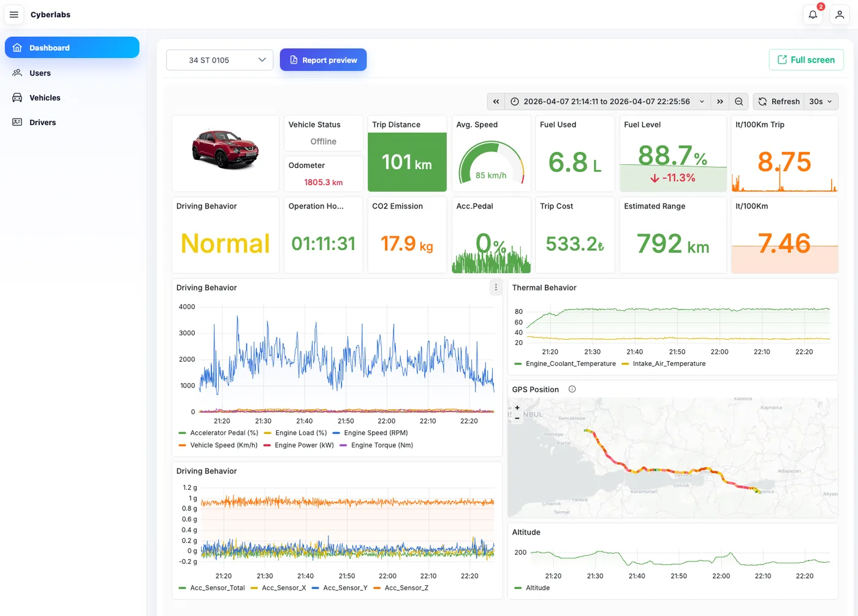Click the Report preview button
The height and width of the screenshot is (616, 858).
click(323, 60)
